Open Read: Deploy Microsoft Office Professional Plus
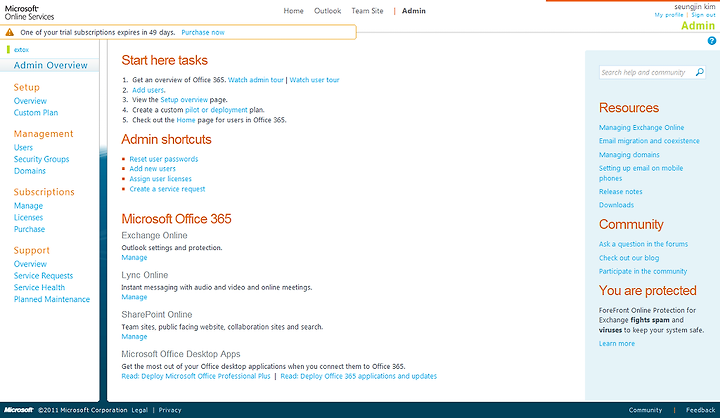The height and width of the screenshot is (418, 720). pos(196,376)
